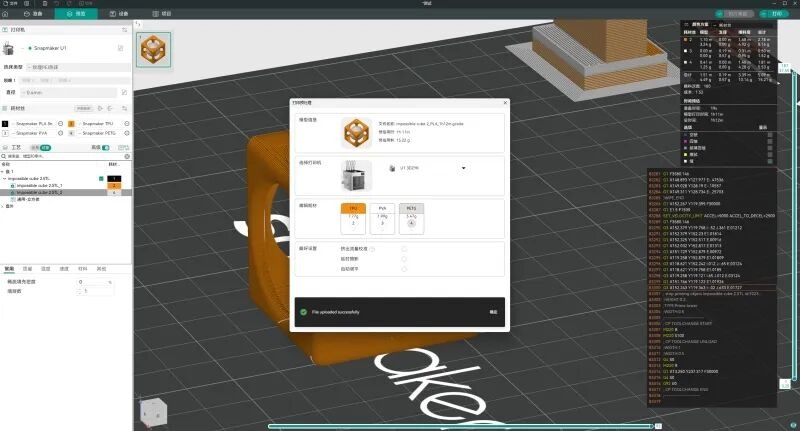Screen dimensions: 800x431
Task: Click the process settings search field
Action: [x=65, y=157]
